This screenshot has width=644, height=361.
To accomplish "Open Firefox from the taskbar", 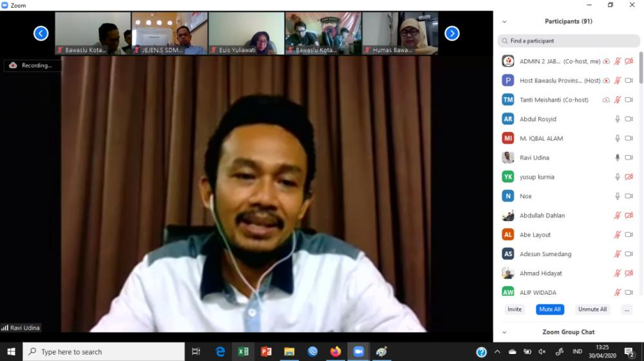I will coord(336,352).
